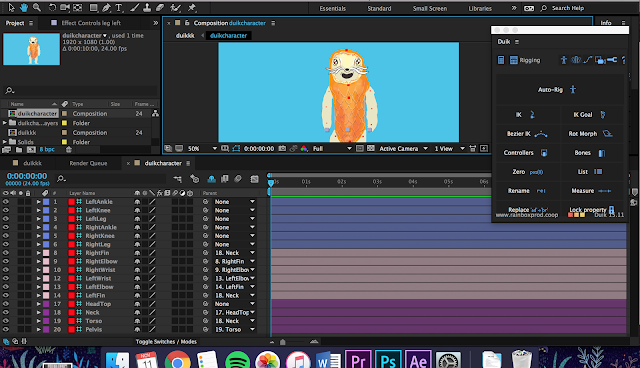
Task: Select the Puppet Pin tool
Action: (192, 7)
